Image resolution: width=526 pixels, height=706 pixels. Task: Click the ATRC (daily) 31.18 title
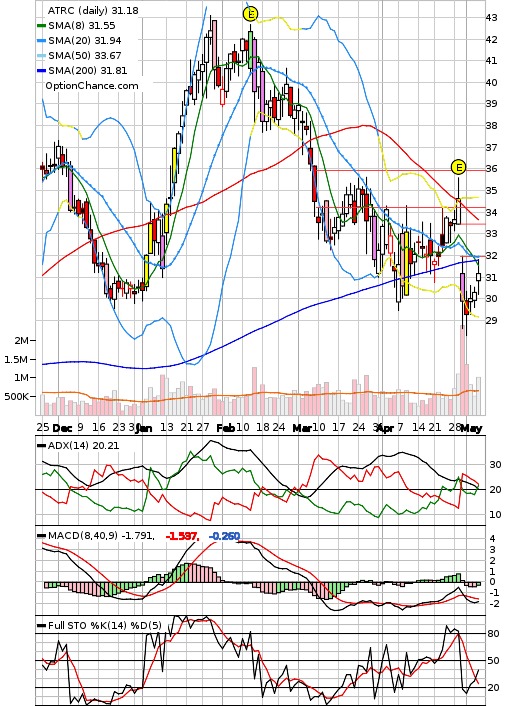(x=93, y=10)
